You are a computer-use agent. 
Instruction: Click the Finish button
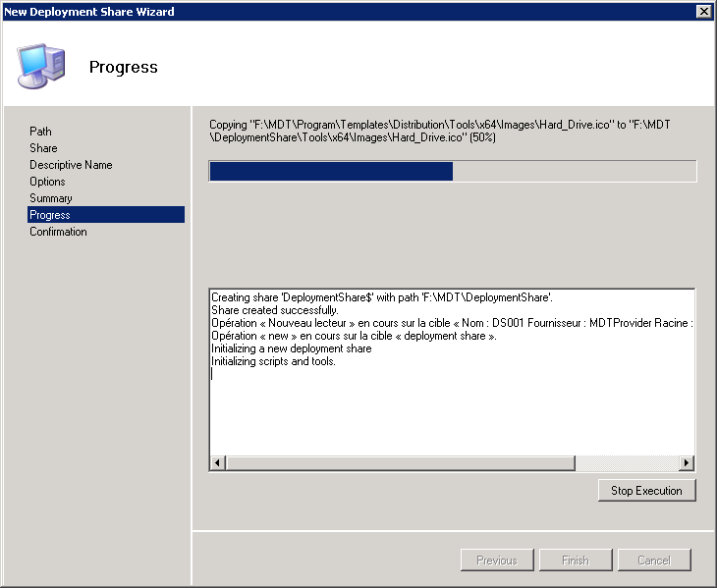tap(576, 561)
